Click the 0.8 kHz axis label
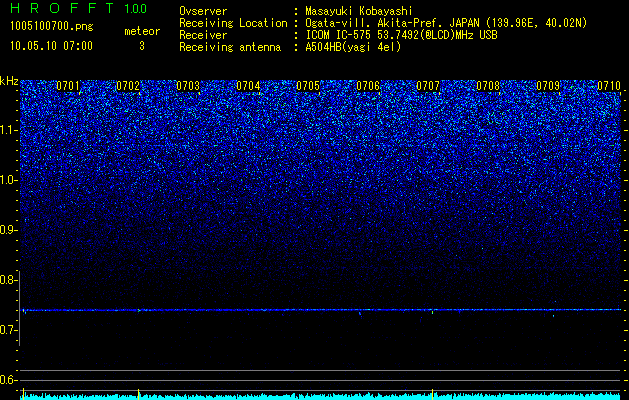 click(9, 280)
